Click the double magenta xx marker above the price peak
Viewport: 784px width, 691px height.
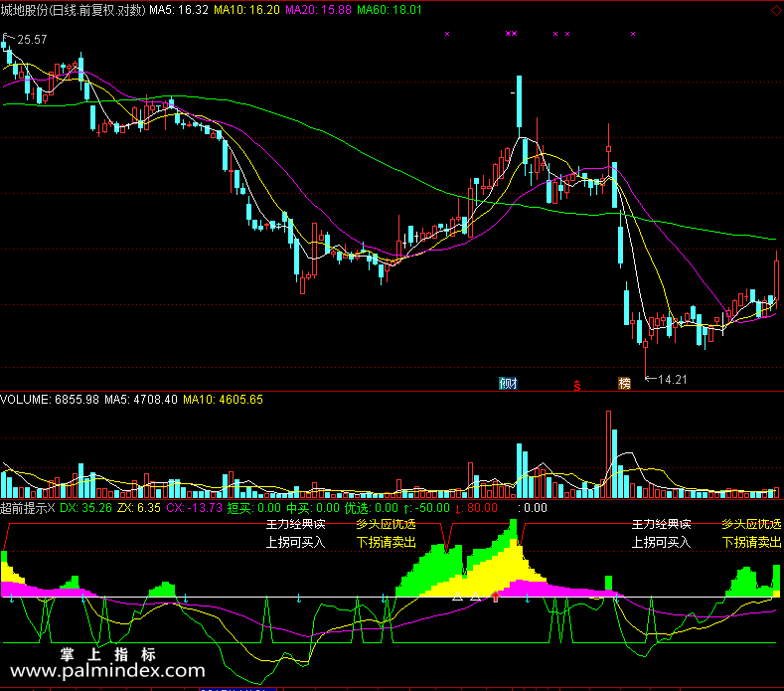click(511, 34)
